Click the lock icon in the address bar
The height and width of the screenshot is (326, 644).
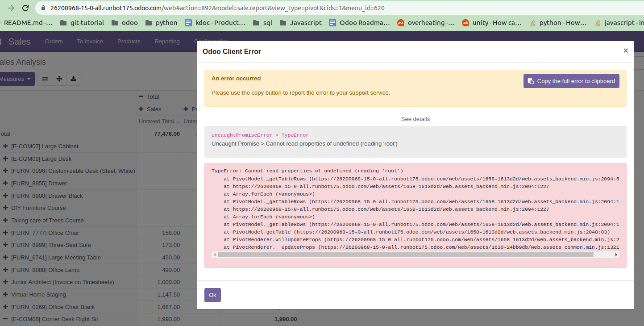(42, 8)
